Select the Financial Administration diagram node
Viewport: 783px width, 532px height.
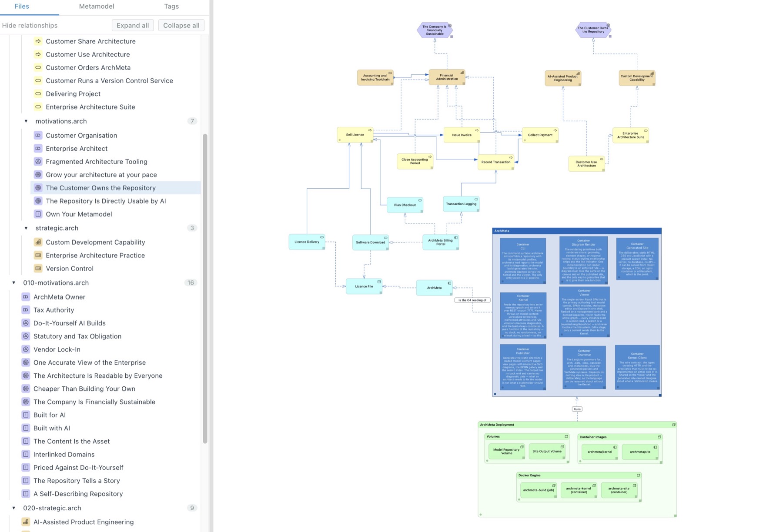point(447,77)
